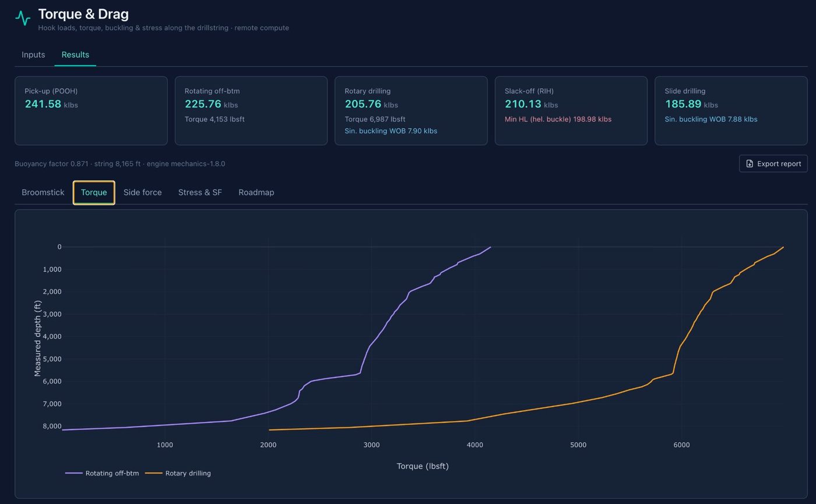Click the 6000 torque axis tick label
816x504 pixels.
(681, 445)
